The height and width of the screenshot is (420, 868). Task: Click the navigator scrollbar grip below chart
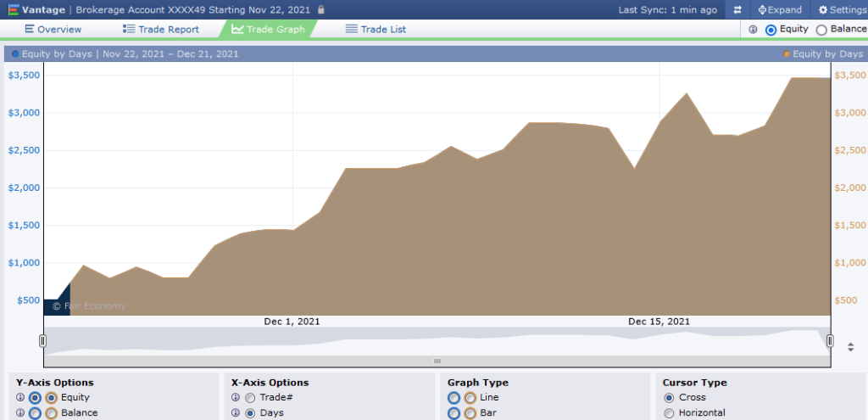coord(437,361)
